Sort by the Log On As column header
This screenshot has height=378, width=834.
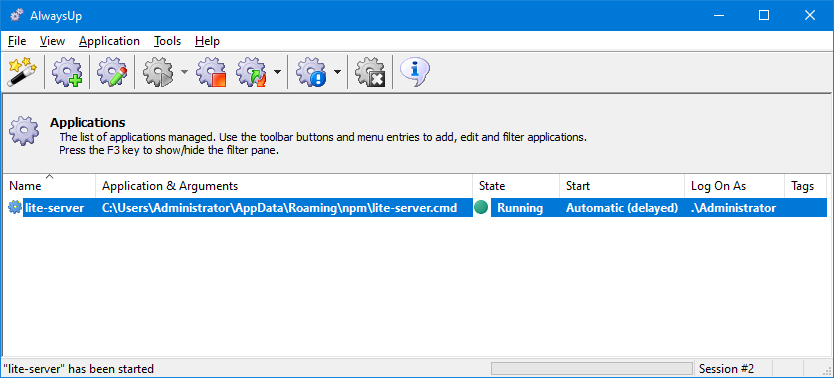coord(735,186)
